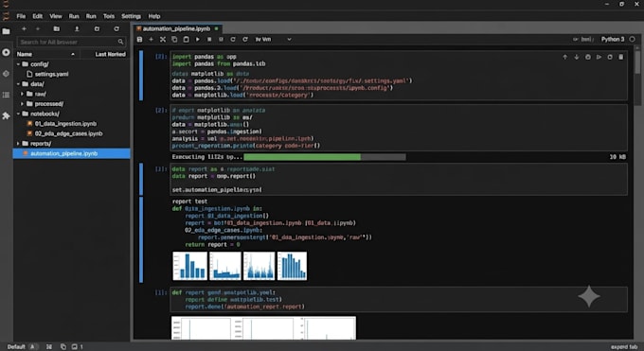Open the running kernels sidebar panel
Viewport: 644px width, 351px height.
pyautogui.click(x=6, y=52)
